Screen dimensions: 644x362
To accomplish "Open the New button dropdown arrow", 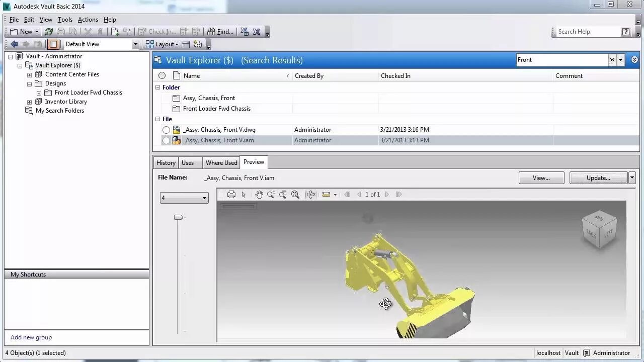I will [x=37, y=32].
